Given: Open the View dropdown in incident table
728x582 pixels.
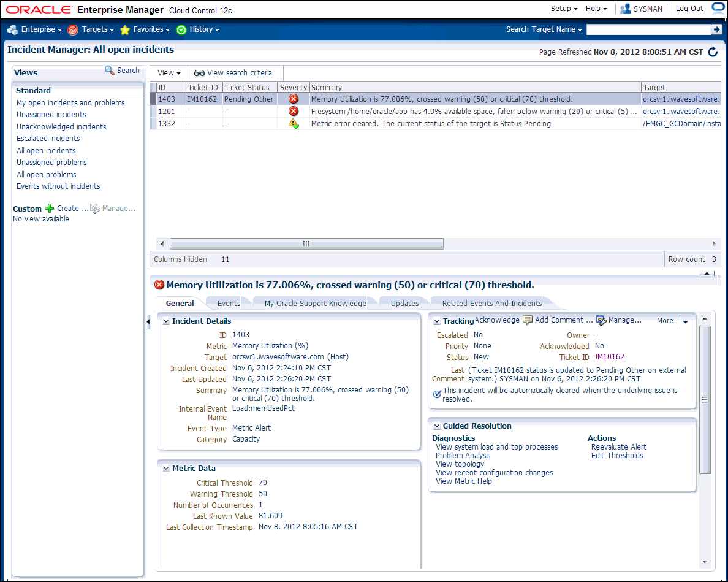Looking at the screenshot, I should 169,73.
